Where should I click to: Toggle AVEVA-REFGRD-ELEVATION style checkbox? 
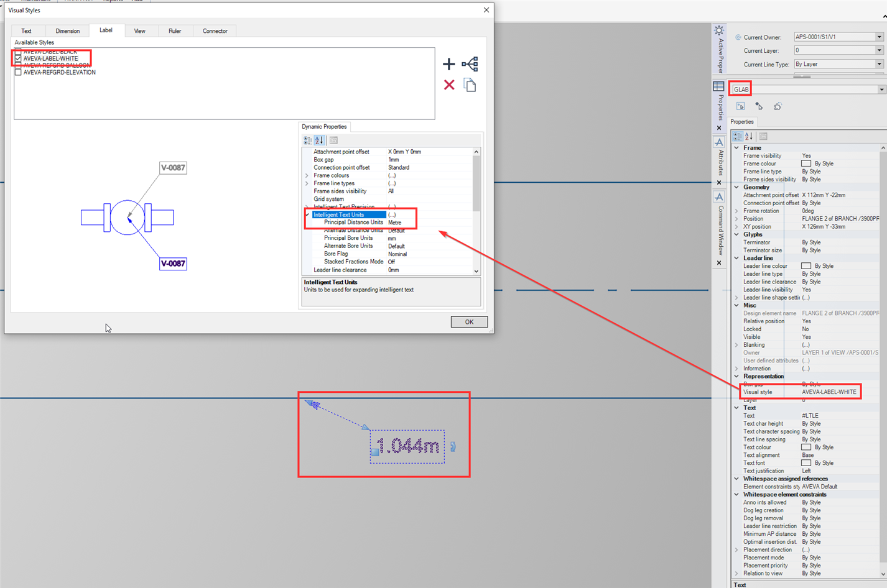pyautogui.click(x=18, y=72)
